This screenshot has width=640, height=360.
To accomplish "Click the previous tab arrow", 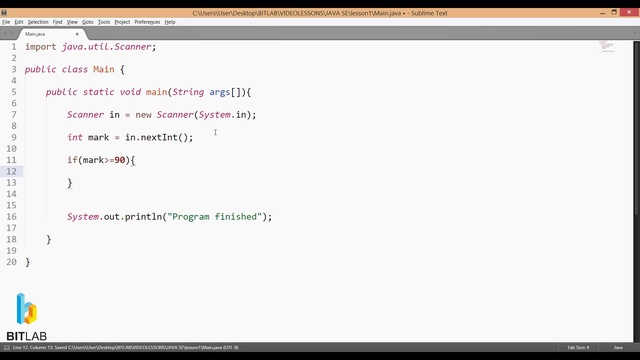I will (5, 33).
